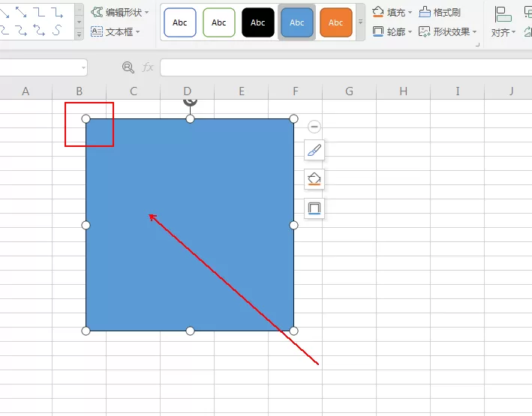The width and height of the screenshot is (532, 416).
Task: Apply the black filled Abc style
Action: tap(258, 22)
